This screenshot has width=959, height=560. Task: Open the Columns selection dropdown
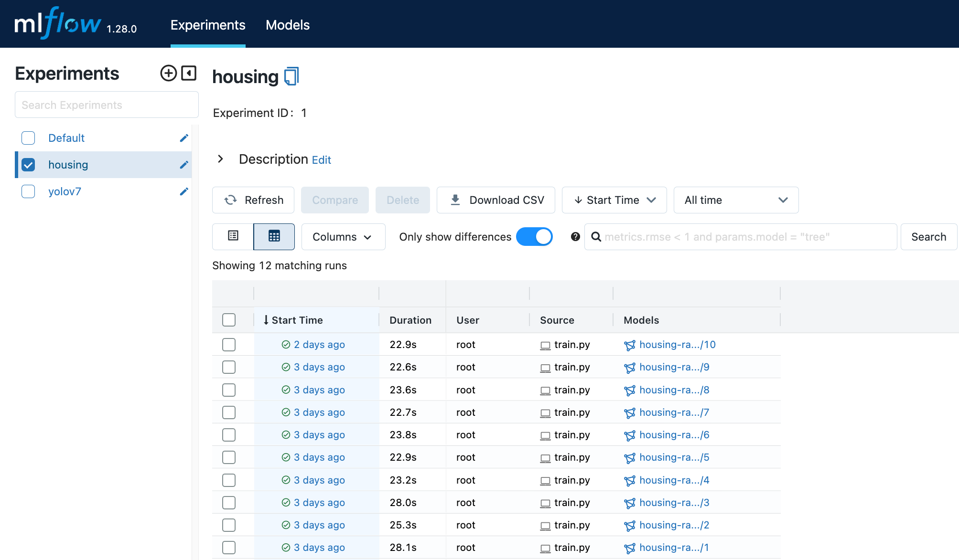(x=343, y=237)
